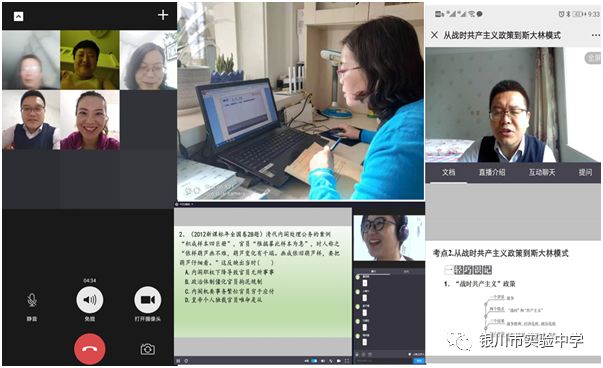603x368 pixels.
Task: Open the 互动聊天 tab
Action: [542, 172]
